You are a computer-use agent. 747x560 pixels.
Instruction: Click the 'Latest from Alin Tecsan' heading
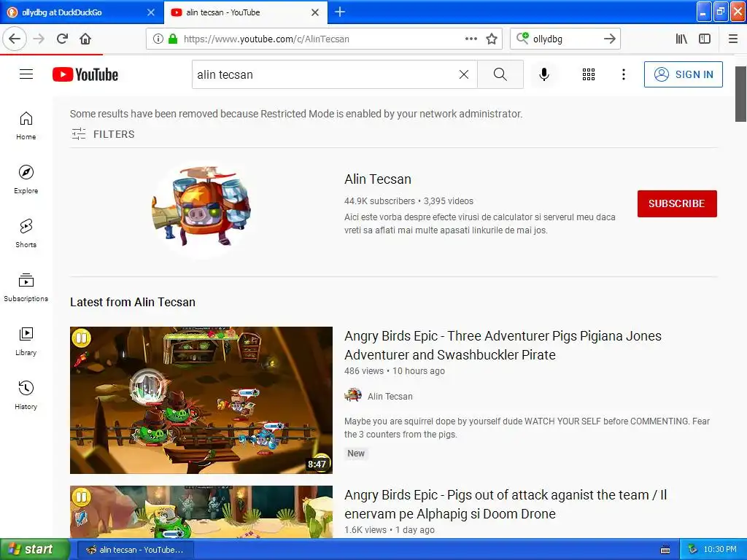click(x=133, y=302)
